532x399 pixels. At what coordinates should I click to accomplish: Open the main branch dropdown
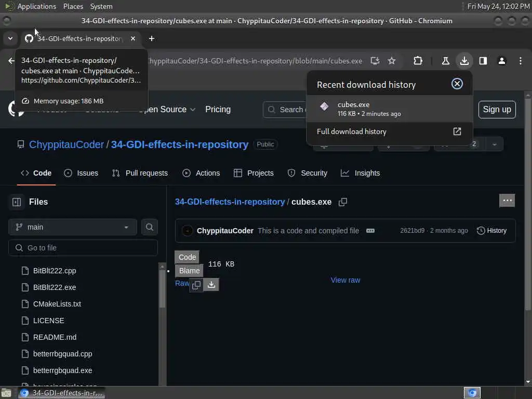tap(73, 228)
